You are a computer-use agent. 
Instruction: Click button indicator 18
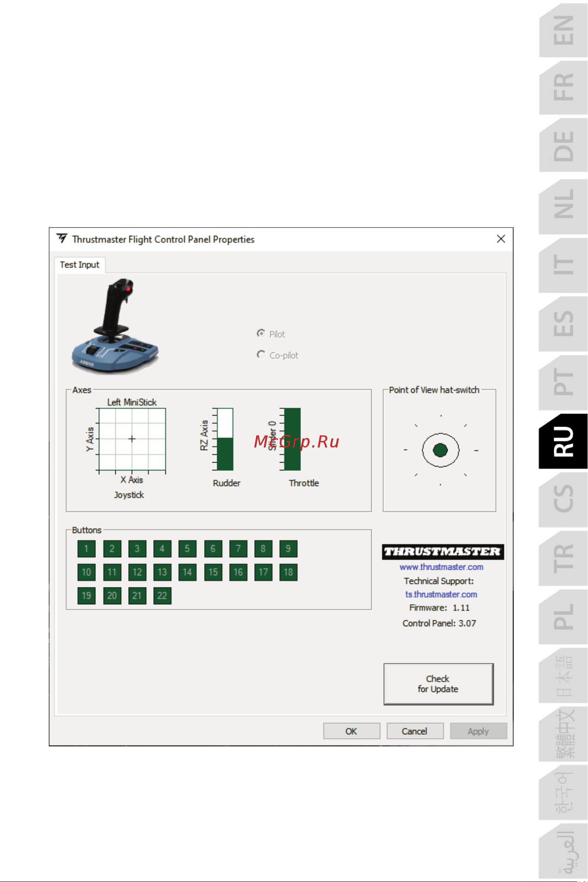[288, 572]
